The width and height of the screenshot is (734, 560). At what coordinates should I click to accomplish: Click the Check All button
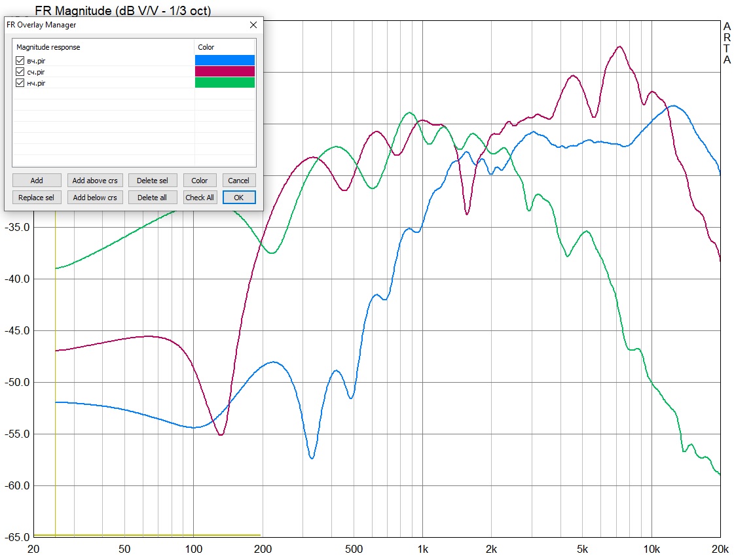[x=200, y=198]
